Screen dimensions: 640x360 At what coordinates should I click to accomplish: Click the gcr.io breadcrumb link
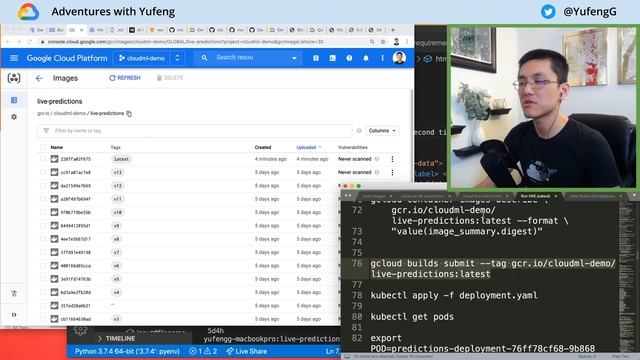tap(43, 113)
